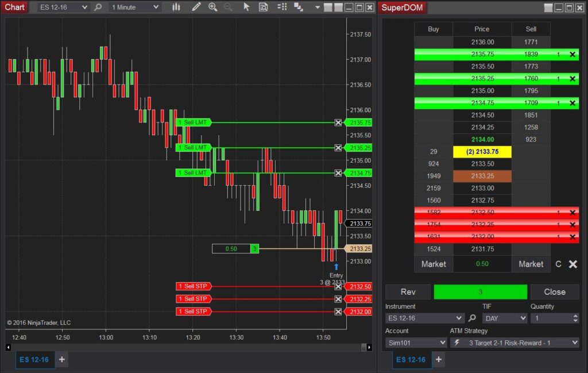
Task: Click the ATM Strategy lightning bolt icon
Action: (457, 342)
